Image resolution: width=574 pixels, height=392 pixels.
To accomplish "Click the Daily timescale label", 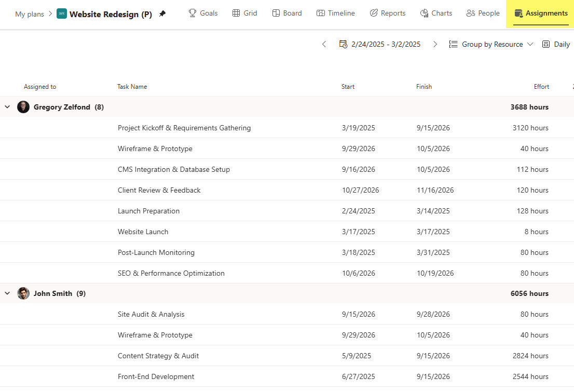I will coord(562,44).
